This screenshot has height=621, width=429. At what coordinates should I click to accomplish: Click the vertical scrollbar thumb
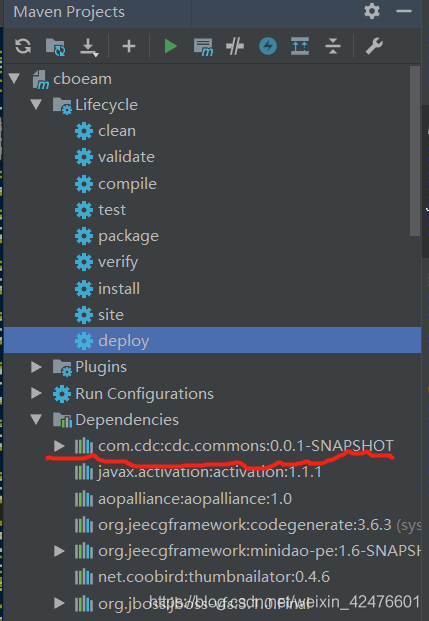[x=415, y=151]
